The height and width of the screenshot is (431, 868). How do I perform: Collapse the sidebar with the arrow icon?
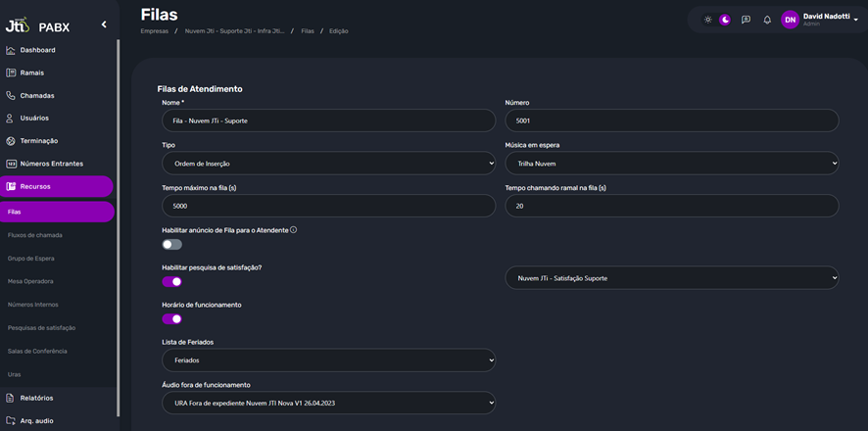click(x=104, y=24)
